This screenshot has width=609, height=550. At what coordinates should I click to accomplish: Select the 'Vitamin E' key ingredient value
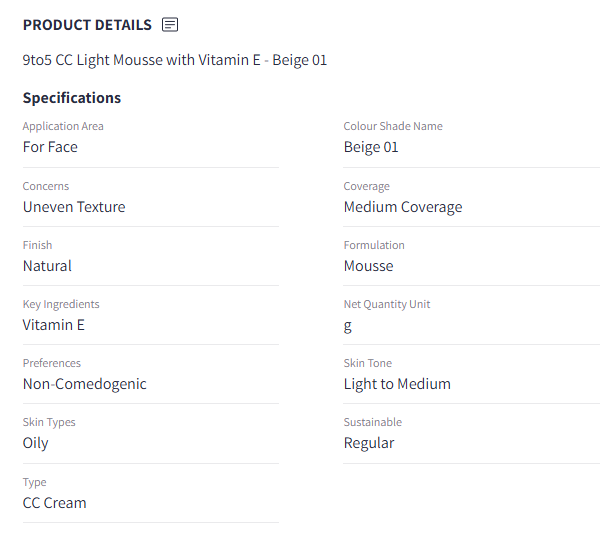pyautogui.click(x=54, y=325)
